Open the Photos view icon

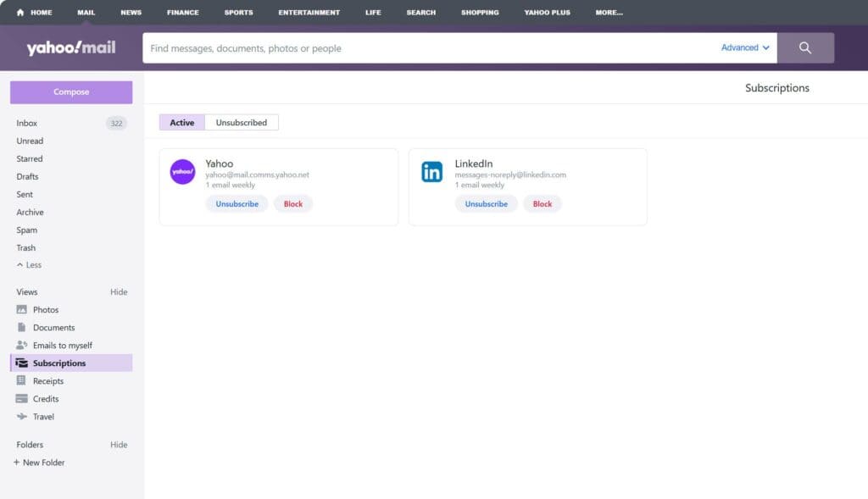(22, 310)
